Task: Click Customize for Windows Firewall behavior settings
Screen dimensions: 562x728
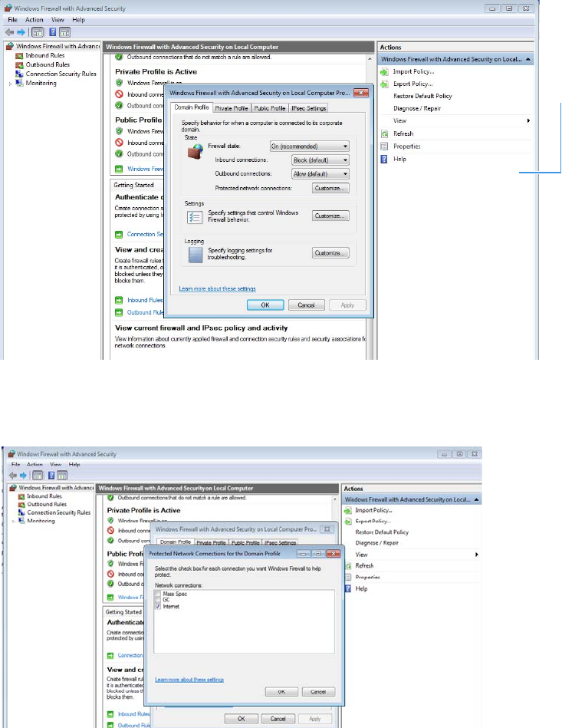Action: [x=330, y=216]
